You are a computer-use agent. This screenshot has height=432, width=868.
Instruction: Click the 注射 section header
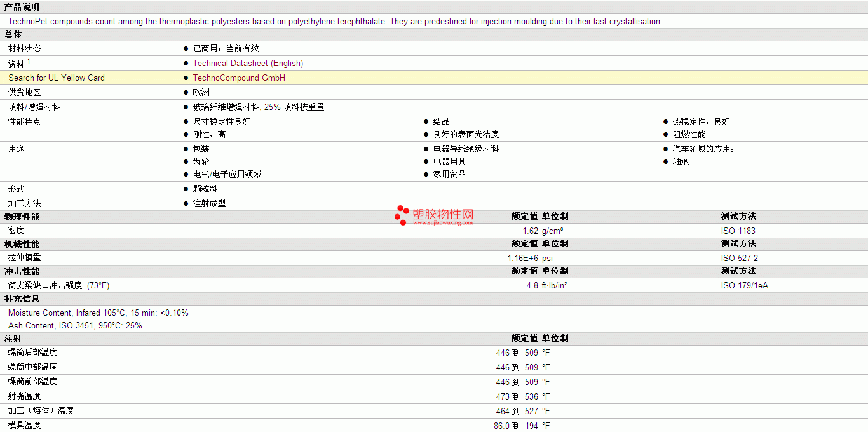(x=13, y=339)
